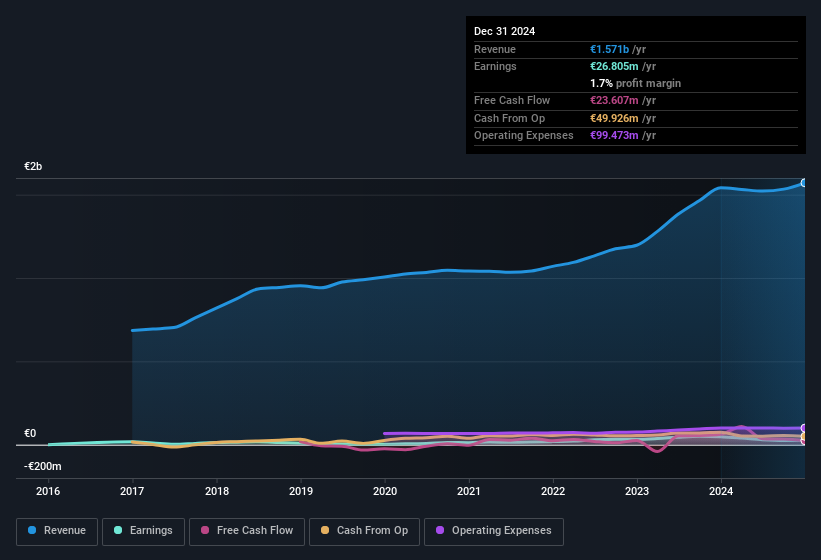The width and height of the screenshot is (821, 560).
Task: Click the 2022 x-axis label
Action: 553,491
